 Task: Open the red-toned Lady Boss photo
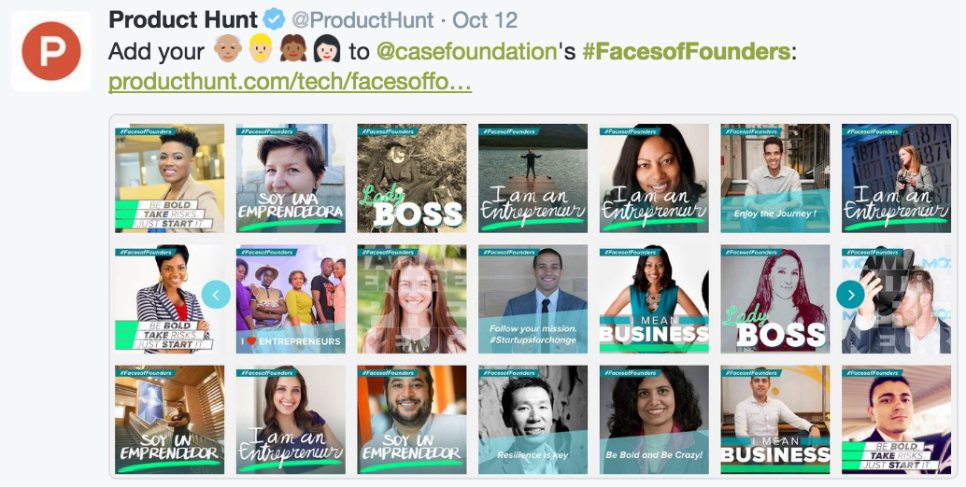point(775,299)
